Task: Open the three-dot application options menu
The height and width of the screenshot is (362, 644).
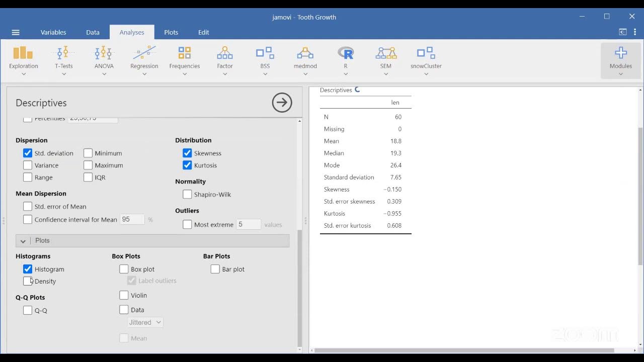Action: coord(635,32)
